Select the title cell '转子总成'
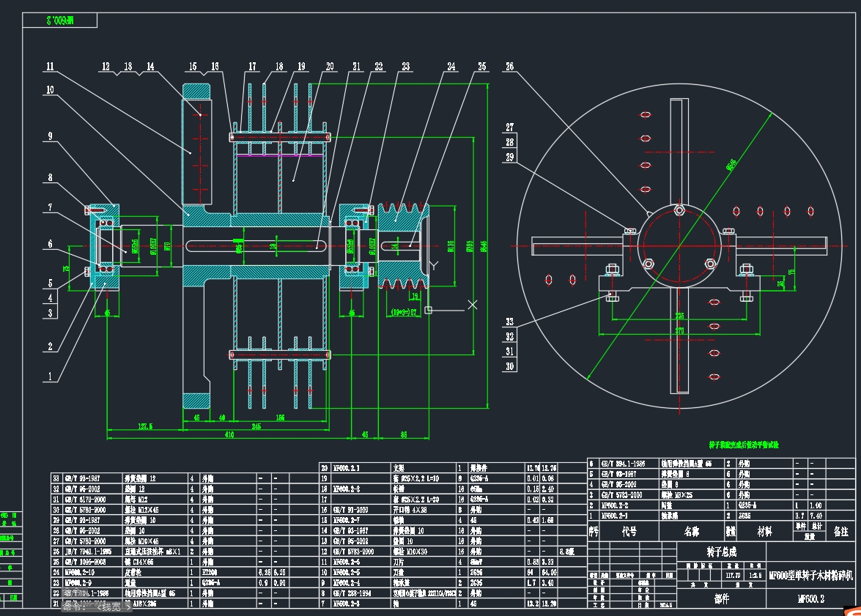This screenshot has width=861, height=616. coord(721,552)
